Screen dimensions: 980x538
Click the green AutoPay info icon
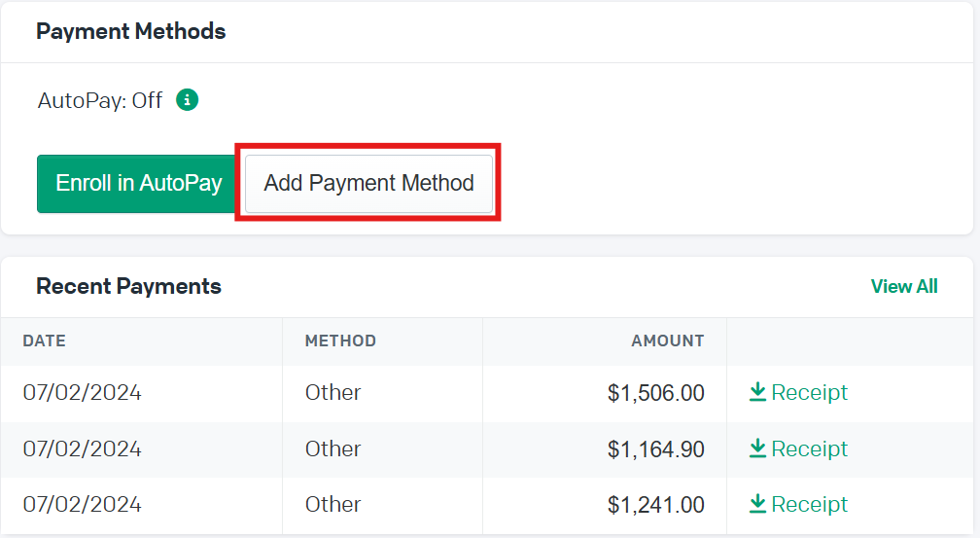187,99
